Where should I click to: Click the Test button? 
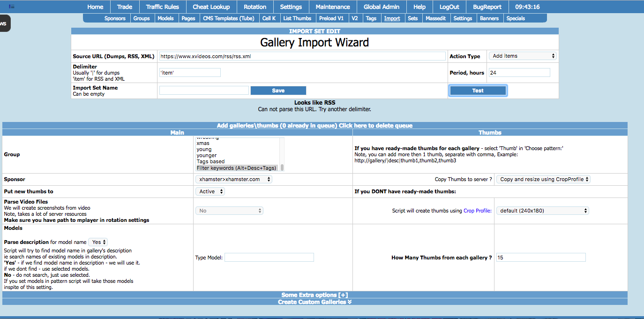(x=478, y=91)
